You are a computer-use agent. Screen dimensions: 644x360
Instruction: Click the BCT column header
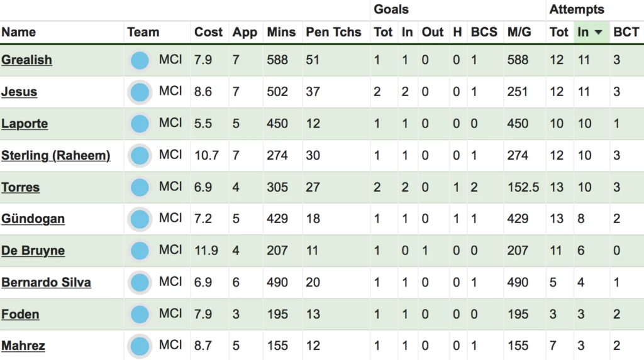pos(626,32)
